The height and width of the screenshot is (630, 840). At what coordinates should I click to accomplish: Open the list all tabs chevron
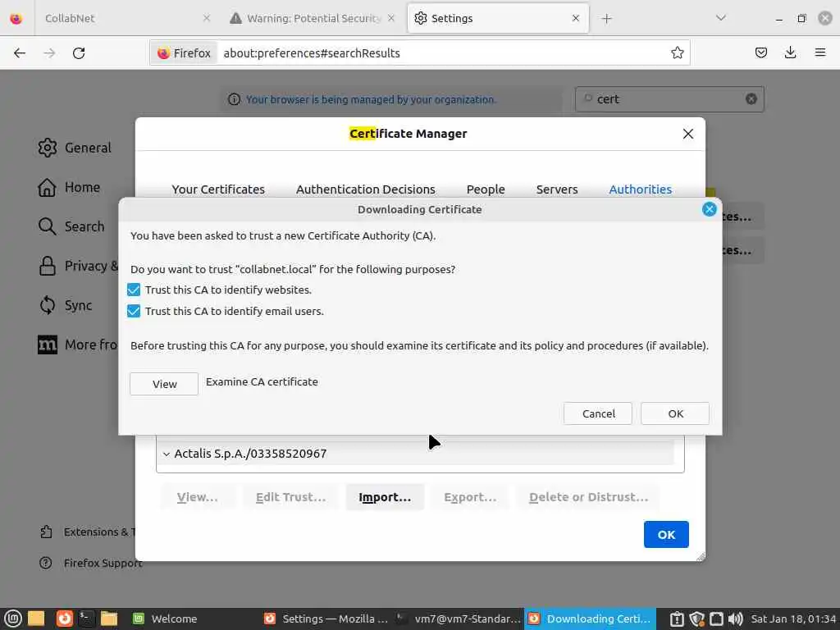tap(720, 18)
